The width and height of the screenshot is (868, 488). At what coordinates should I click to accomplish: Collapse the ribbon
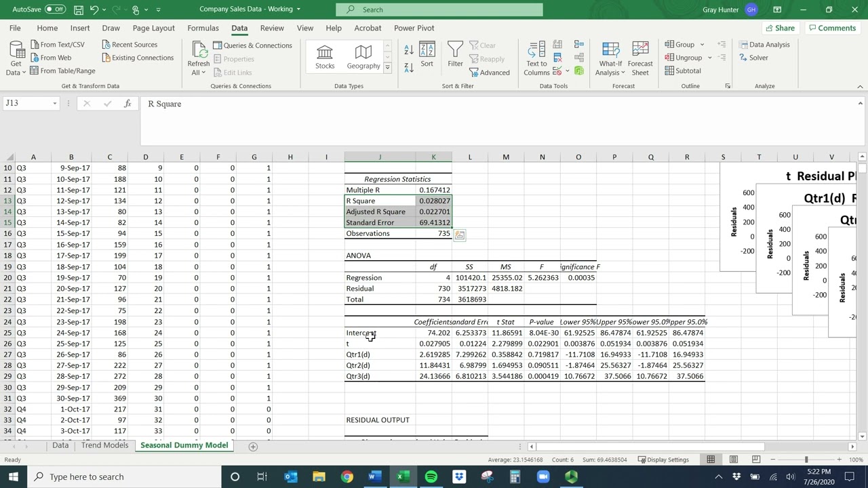click(860, 86)
